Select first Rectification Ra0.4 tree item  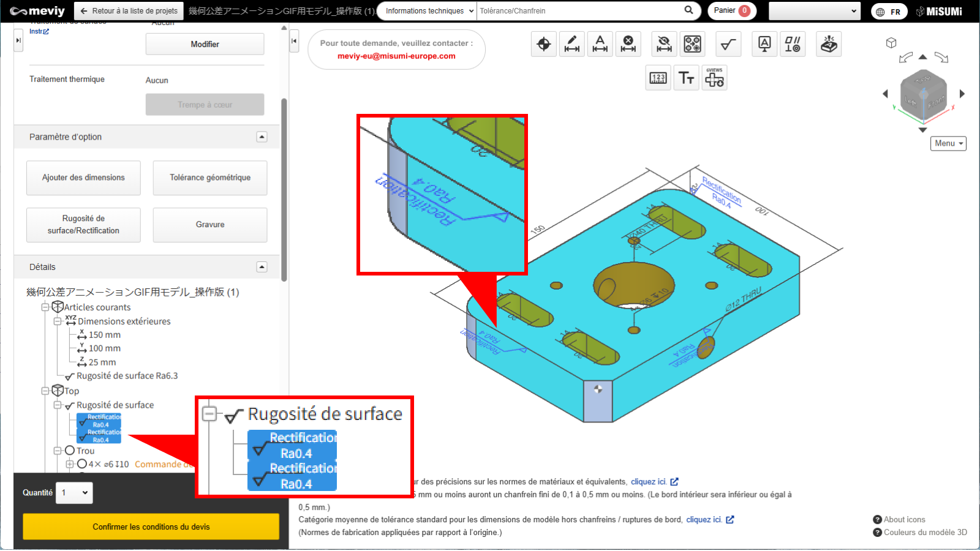(x=99, y=421)
